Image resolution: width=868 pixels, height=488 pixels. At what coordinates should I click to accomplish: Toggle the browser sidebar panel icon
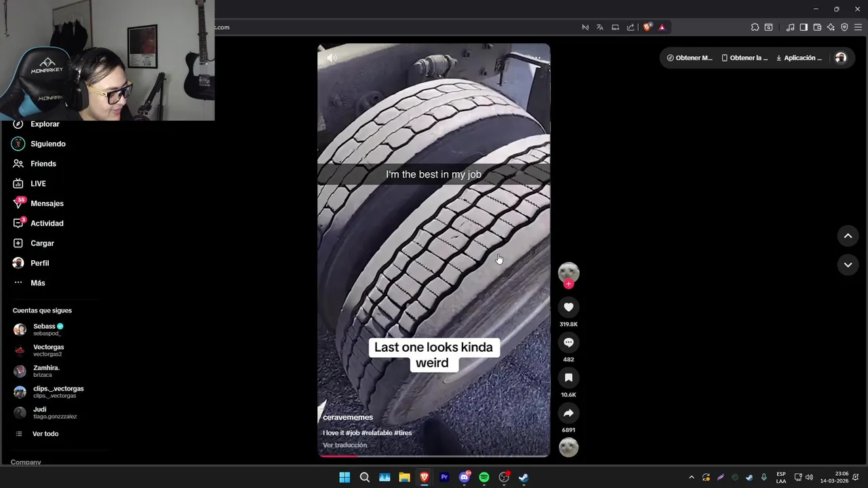point(804,27)
